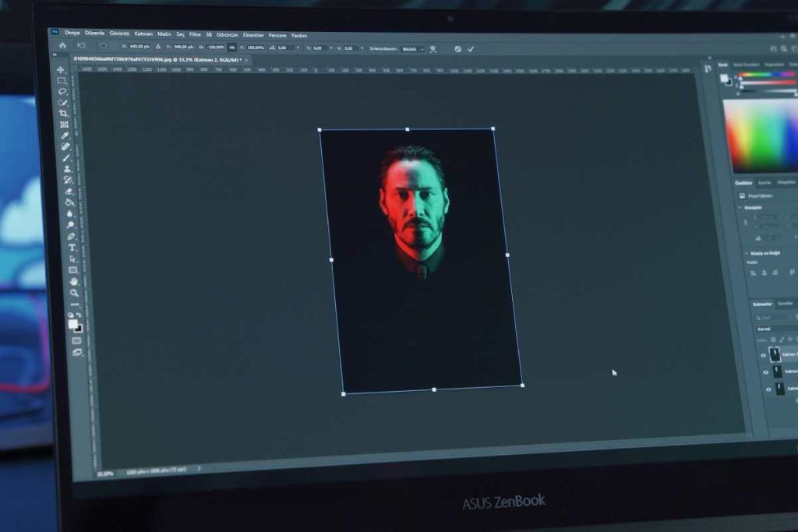Switch to the Kanallar tab

point(786,303)
